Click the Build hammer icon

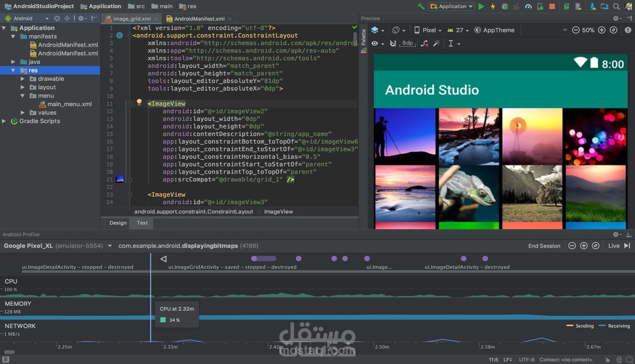click(x=421, y=7)
